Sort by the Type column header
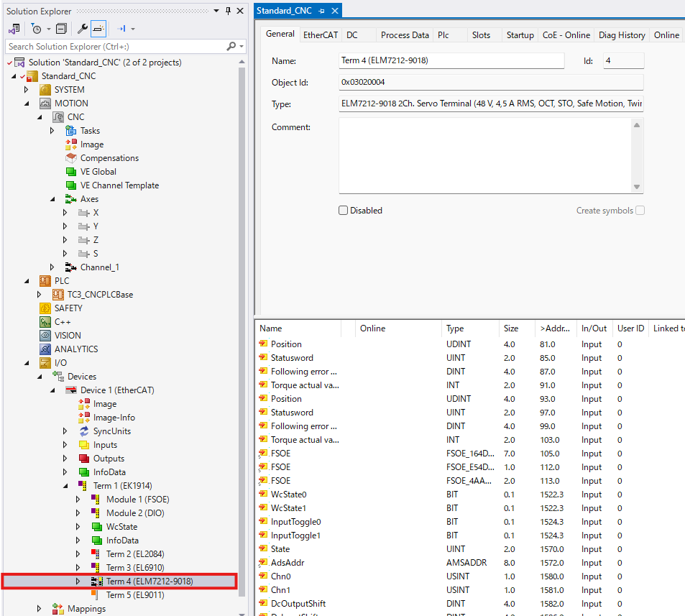Screen dimensions: 685x616 [469, 328]
